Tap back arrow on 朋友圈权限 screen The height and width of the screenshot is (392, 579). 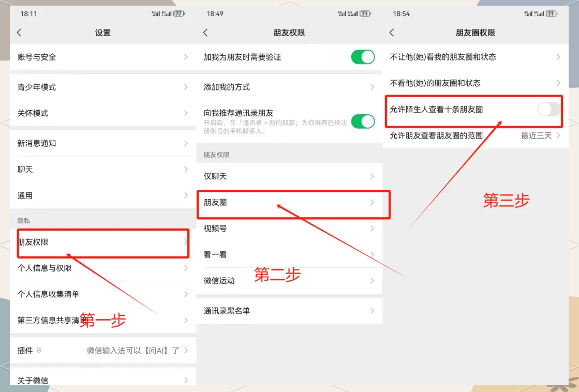(x=392, y=33)
